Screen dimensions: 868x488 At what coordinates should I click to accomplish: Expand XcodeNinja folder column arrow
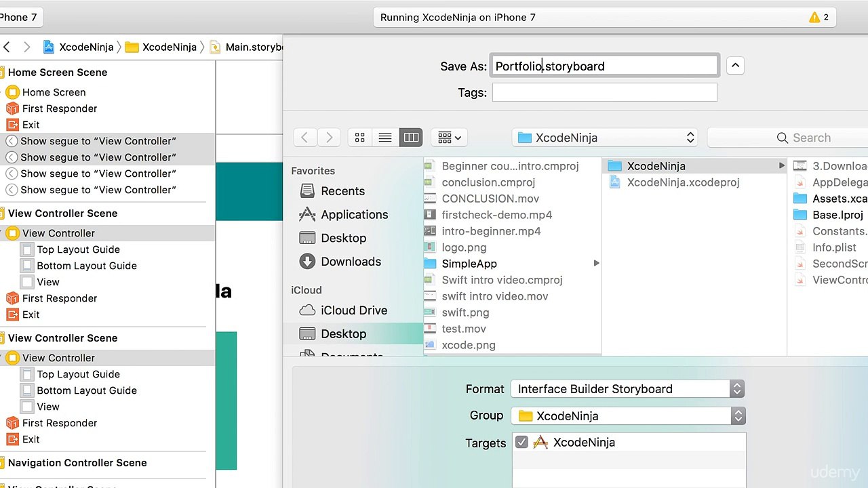(x=781, y=166)
